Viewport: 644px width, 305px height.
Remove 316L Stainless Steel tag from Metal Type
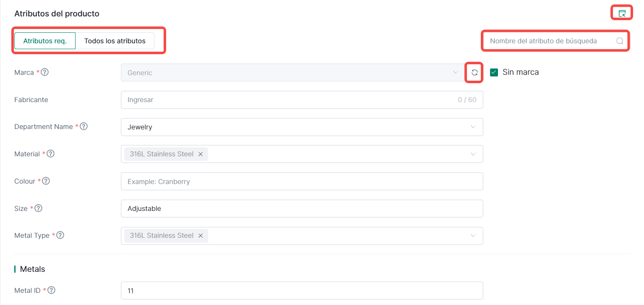click(x=201, y=236)
